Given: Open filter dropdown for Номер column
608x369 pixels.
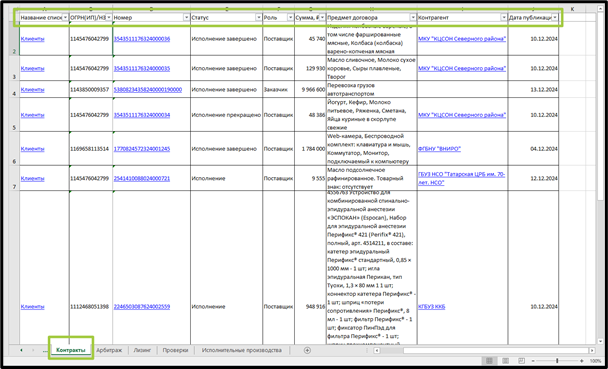Looking at the screenshot, I should point(187,17).
